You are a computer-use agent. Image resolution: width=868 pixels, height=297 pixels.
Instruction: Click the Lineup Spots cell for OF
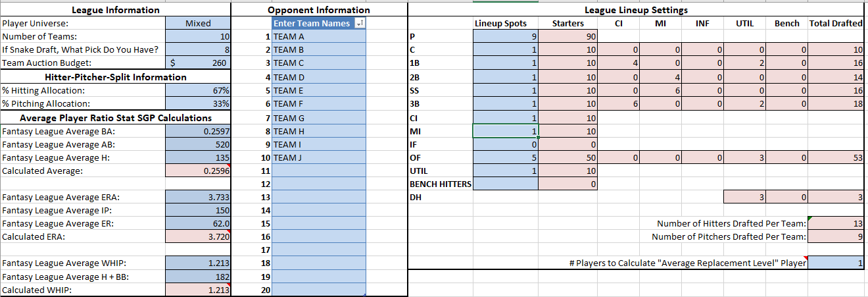pyautogui.click(x=505, y=157)
